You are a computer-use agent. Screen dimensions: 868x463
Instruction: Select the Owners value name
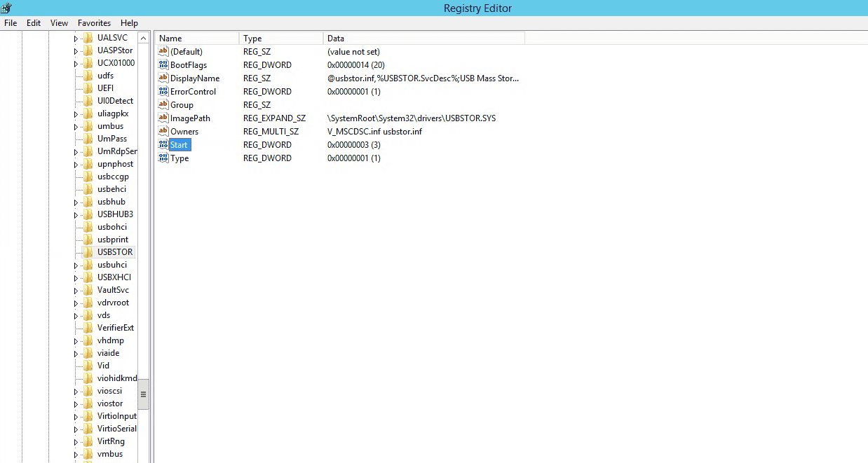184,132
